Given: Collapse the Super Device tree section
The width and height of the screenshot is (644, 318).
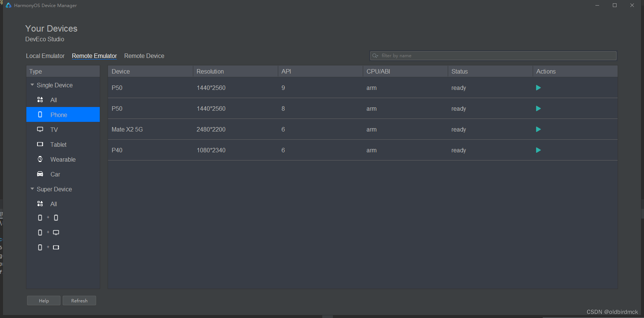Looking at the screenshot, I should [x=32, y=189].
